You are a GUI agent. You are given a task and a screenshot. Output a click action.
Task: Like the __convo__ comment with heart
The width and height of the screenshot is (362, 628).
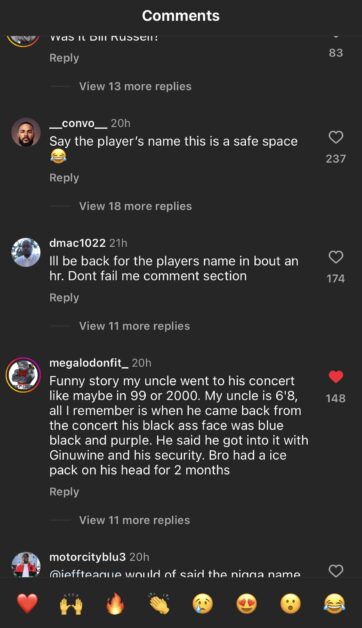[x=336, y=137]
